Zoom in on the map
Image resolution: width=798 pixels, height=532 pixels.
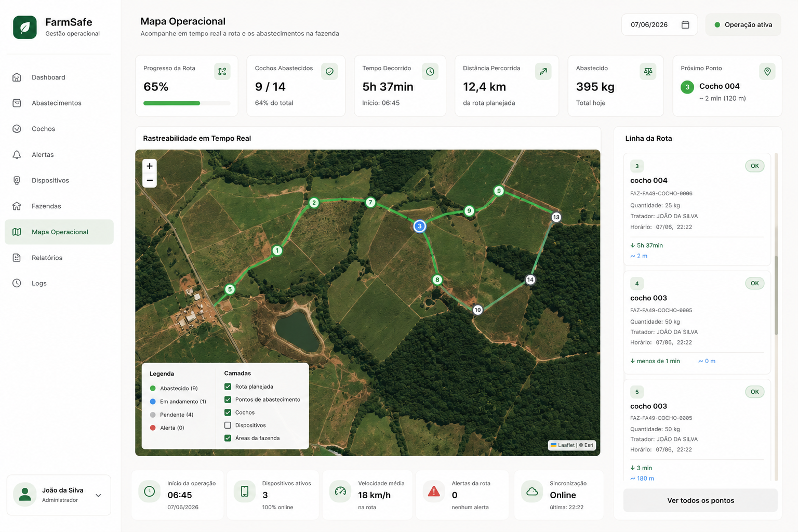pos(150,166)
